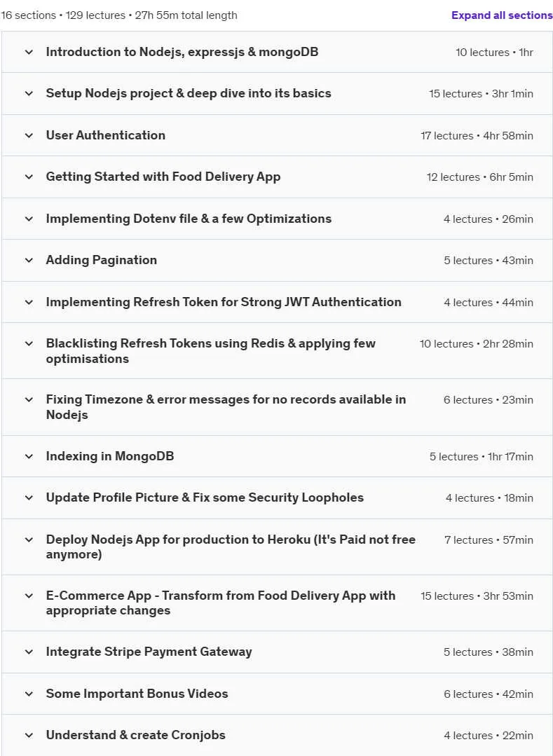Viewport: 553px width, 756px height.
Task: Expand chevron for Understand & create Cronjobs
Action: 29,735
